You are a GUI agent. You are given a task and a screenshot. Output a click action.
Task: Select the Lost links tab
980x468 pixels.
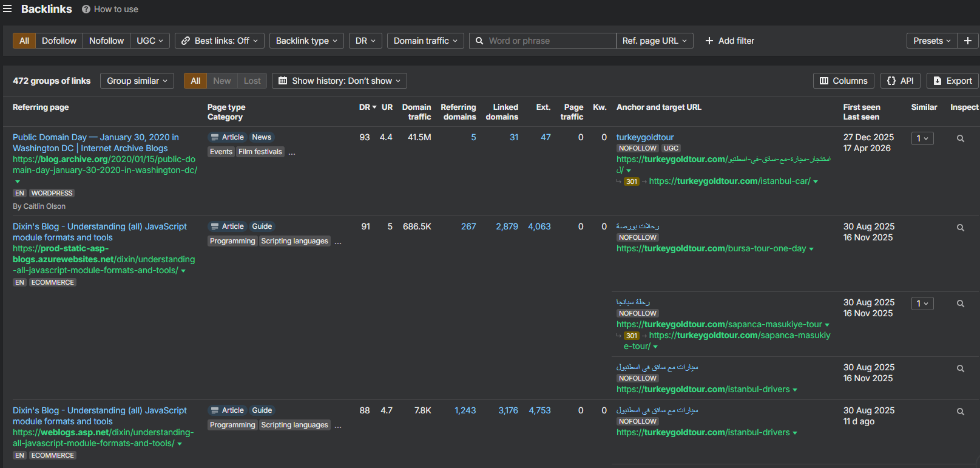tap(252, 81)
